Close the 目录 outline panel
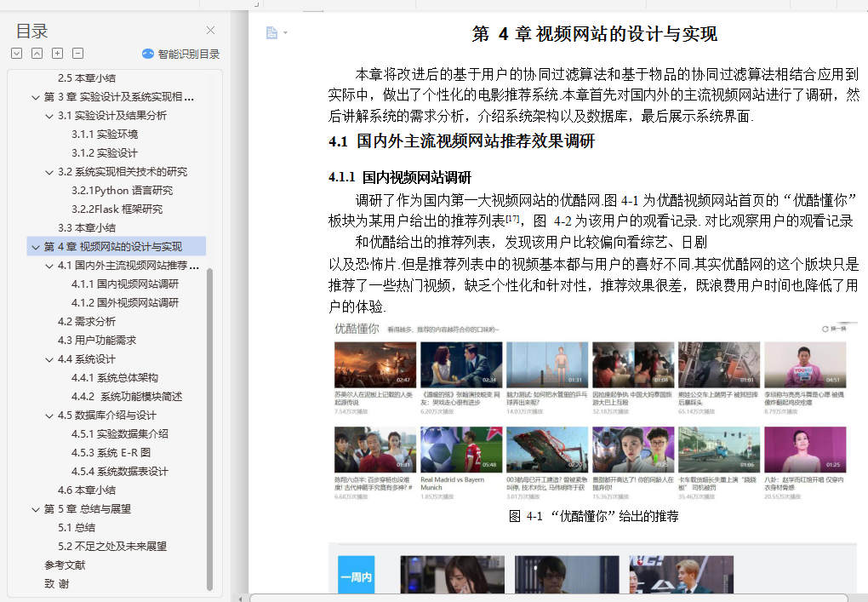This screenshot has width=868, height=602. (210, 31)
